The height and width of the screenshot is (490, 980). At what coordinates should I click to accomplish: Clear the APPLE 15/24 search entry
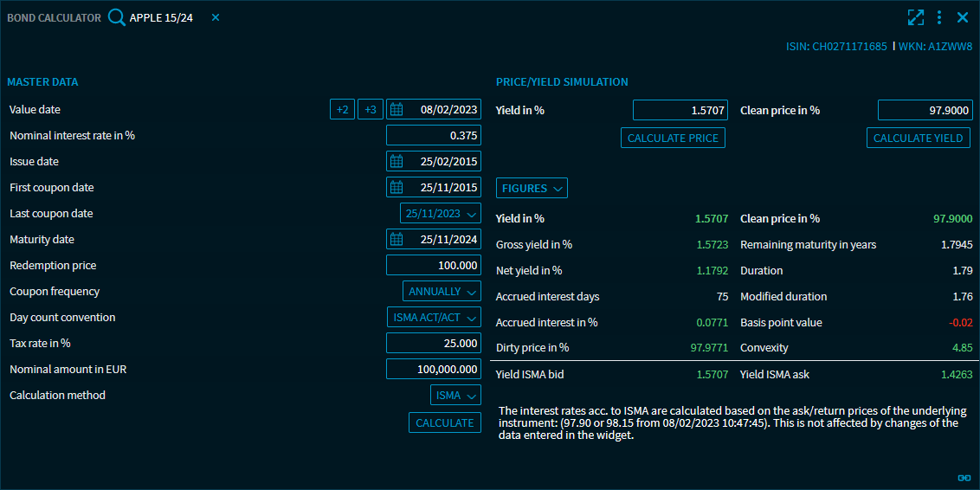coord(216,17)
